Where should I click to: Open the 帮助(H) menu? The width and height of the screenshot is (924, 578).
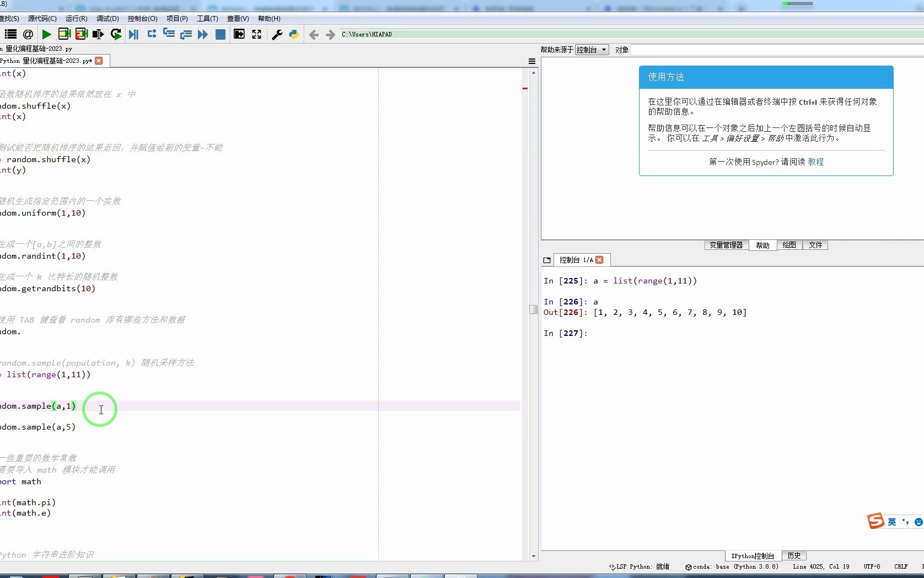(x=269, y=19)
